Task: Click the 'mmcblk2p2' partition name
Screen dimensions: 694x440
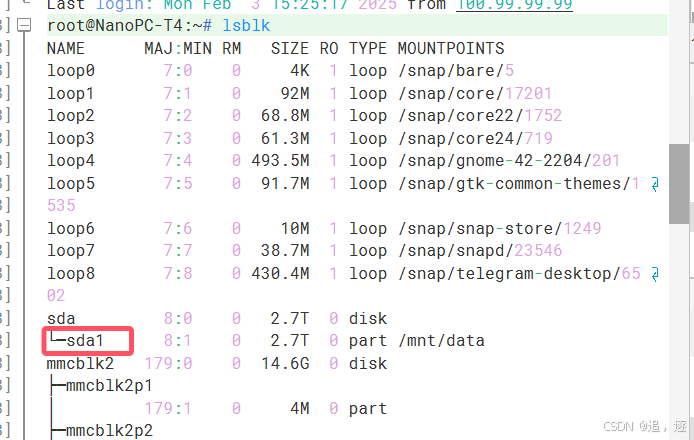Action: (109, 431)
